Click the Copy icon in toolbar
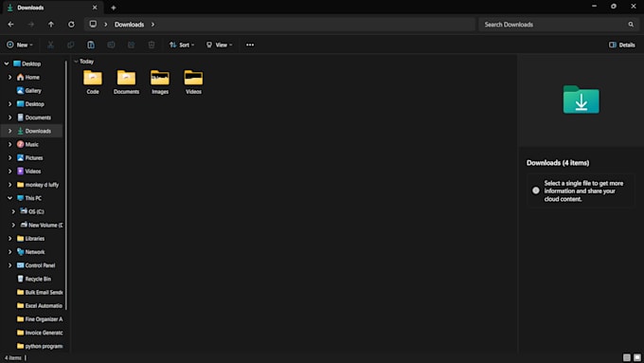Image resolution: width=644 pixels, height=363 pixels. (71, 45)
